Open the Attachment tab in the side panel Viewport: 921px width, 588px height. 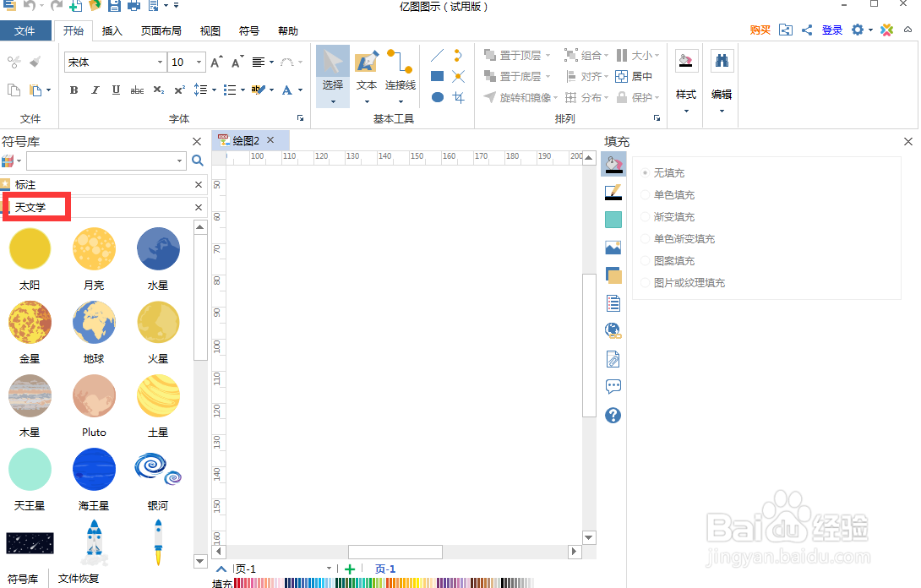pyautogui.click(x=613, y=359)
